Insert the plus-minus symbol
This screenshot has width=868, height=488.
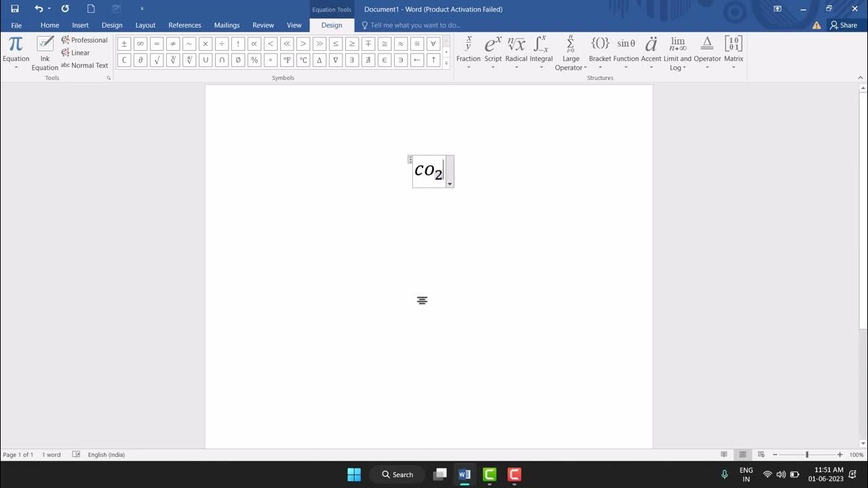(x=124, y=43)
